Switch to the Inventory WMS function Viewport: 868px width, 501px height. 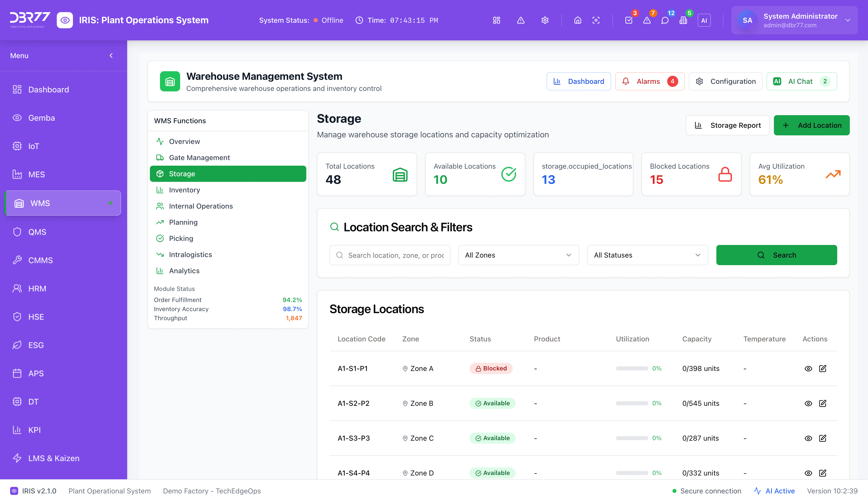click(x=184, y=190)
